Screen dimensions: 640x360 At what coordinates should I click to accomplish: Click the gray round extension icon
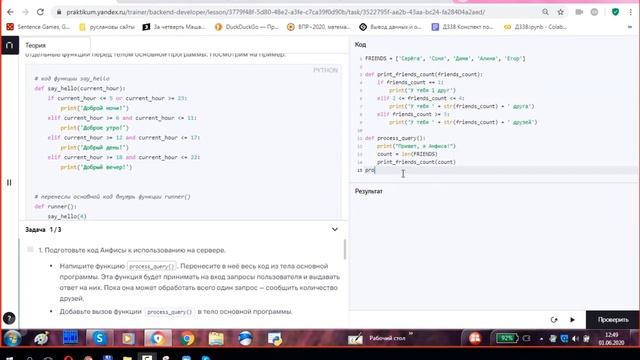click(594, 12)
